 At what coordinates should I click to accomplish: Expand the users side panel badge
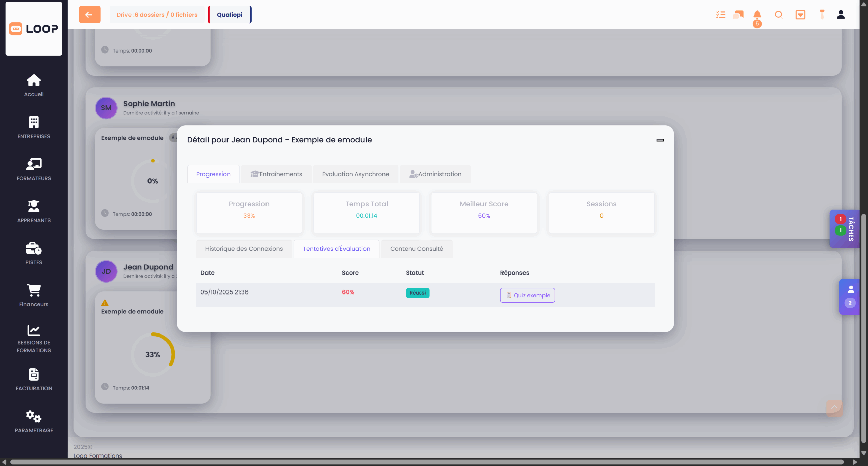[x=849, y=296]
